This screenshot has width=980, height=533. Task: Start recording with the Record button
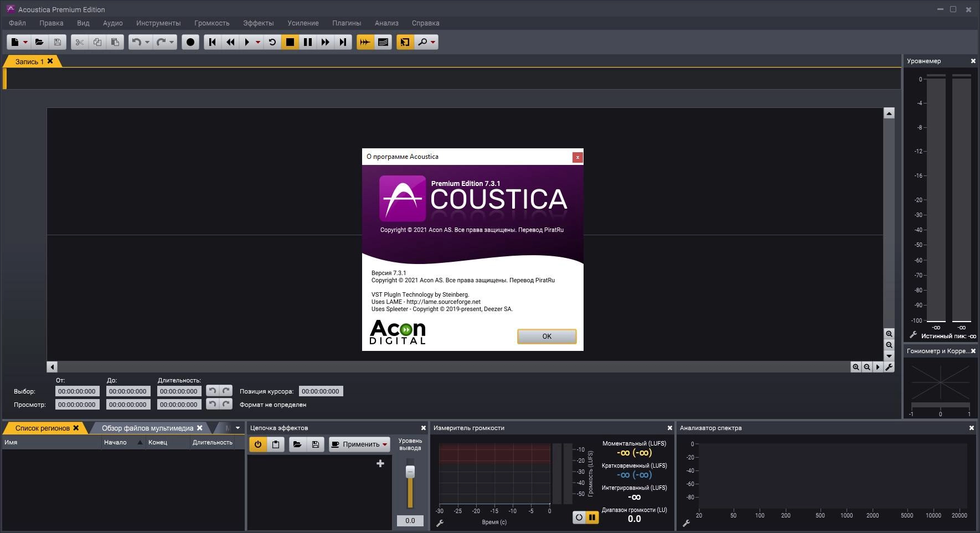190,42
